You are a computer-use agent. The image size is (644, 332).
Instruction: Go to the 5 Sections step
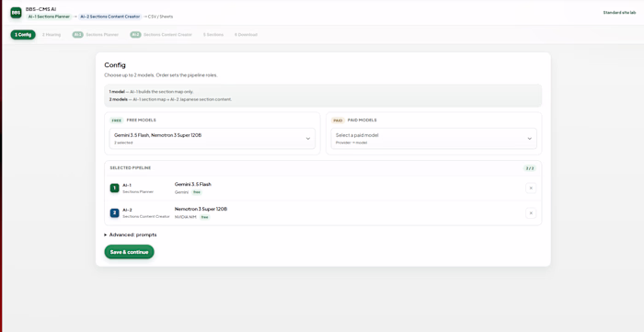(x=213, y=35)
